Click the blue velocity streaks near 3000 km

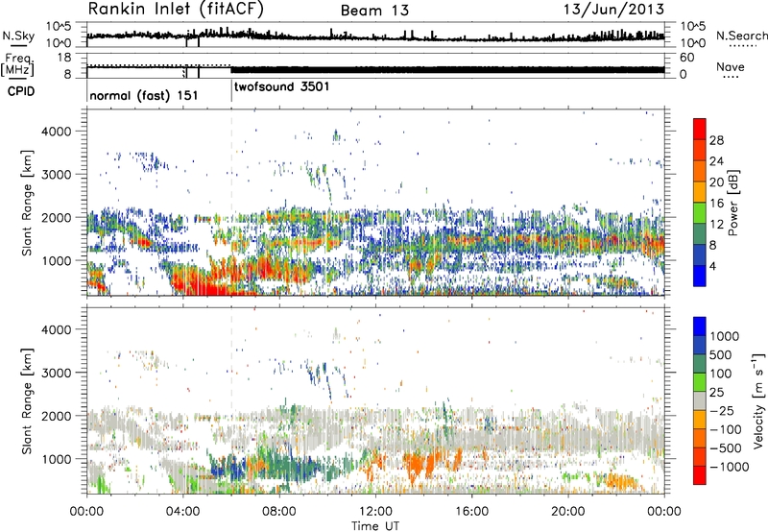pyautogui.click(x=321, y=377)
